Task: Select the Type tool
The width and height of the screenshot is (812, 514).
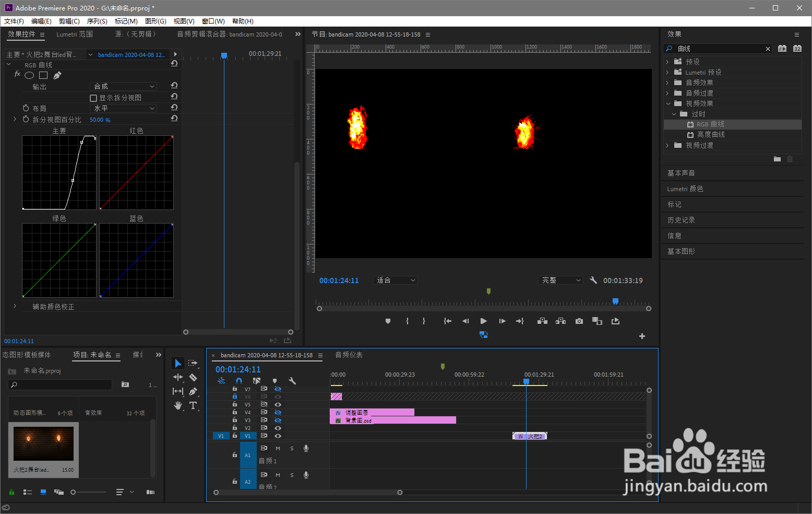Action: tap(193, 405)
